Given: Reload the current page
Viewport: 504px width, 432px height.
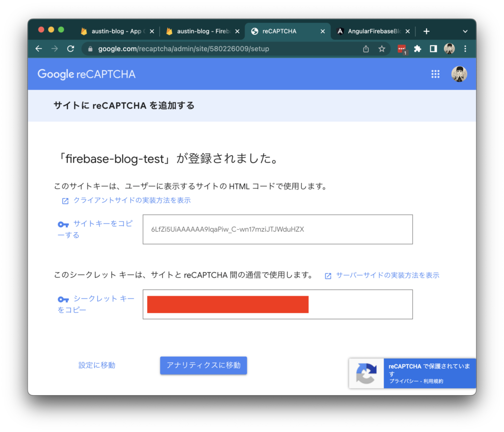Looking at the screenshot, I should pyautogui.click(x=70, y=49).
